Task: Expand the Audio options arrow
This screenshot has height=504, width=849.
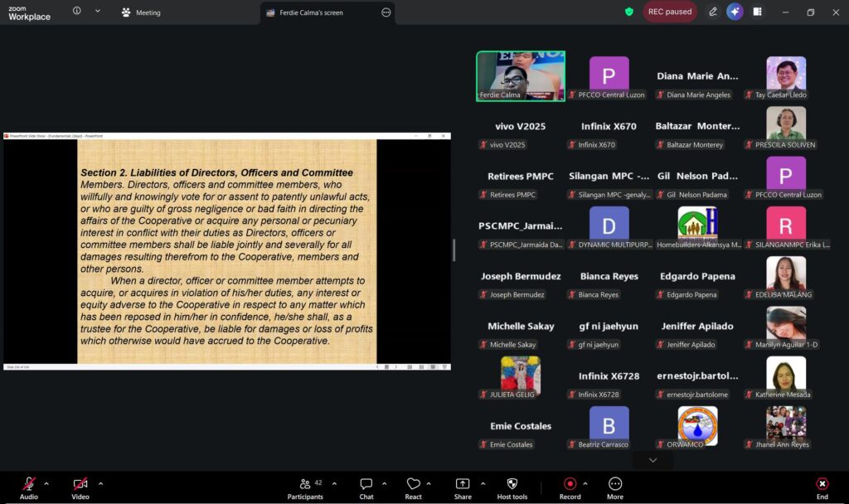Action: coord(46,483)
